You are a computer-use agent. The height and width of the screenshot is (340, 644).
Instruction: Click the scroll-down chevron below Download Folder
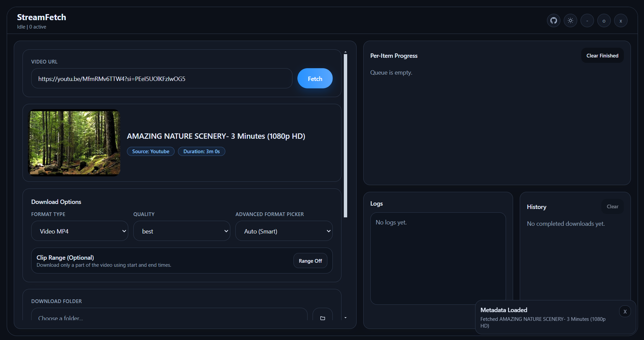[x=346, y=318]
